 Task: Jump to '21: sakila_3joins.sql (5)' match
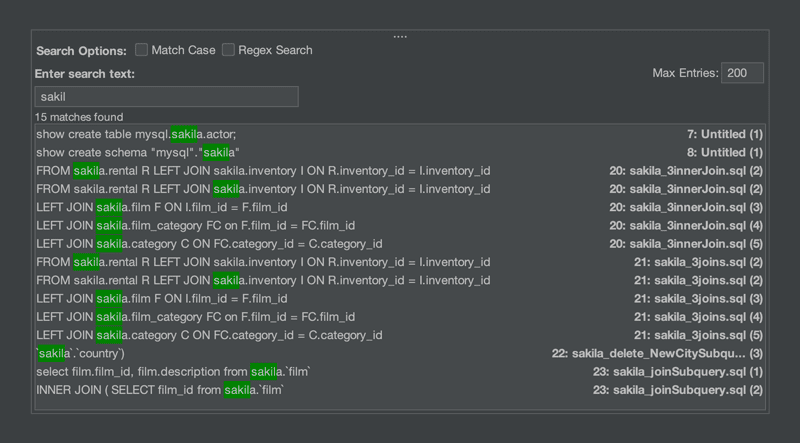pyautogui.click(x=698, y=335)
